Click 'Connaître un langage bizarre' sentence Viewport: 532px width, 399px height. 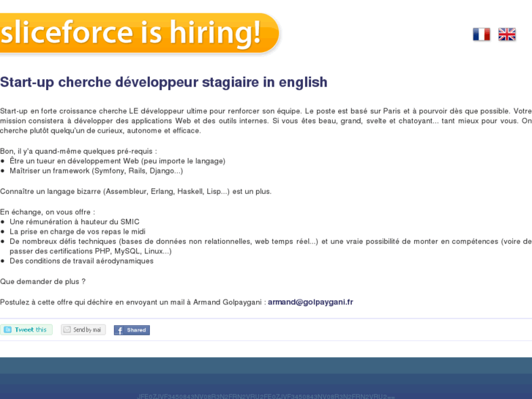pos(135,192)
